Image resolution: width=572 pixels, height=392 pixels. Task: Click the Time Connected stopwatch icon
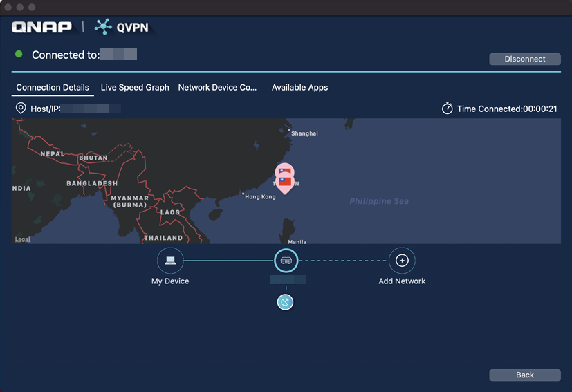click(x=448, y=109)
